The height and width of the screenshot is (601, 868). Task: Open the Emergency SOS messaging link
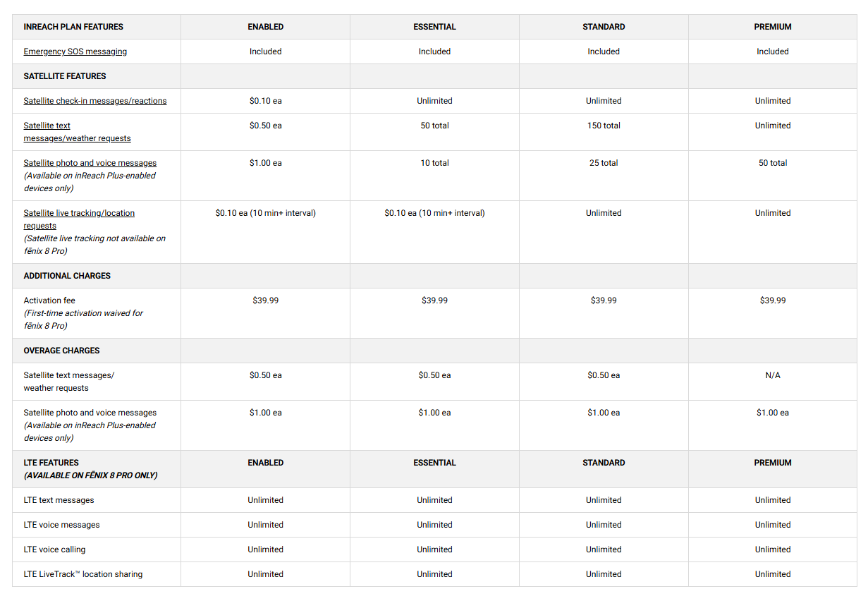pos(75,51)
